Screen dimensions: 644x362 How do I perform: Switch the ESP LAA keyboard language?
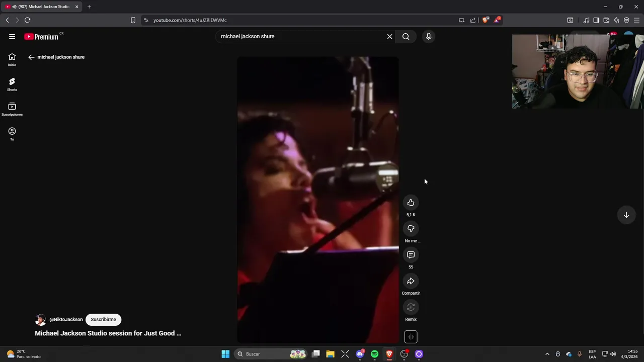point(592,354)
